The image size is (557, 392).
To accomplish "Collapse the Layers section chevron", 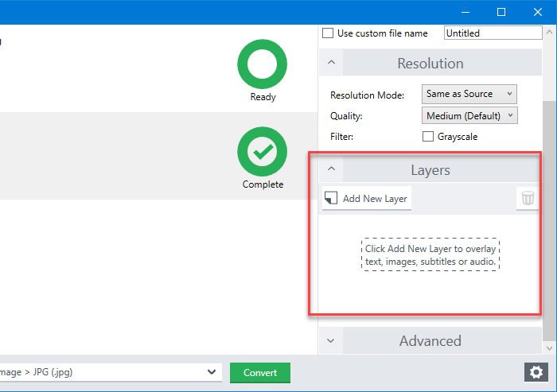I will (x=331, y=169).
